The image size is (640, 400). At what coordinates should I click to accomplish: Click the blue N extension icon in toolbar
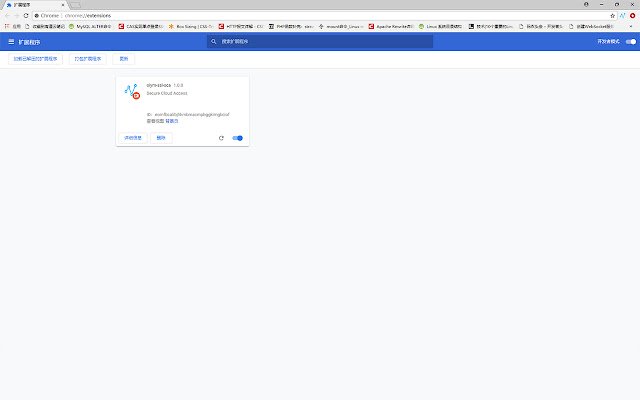click(622, 16)
